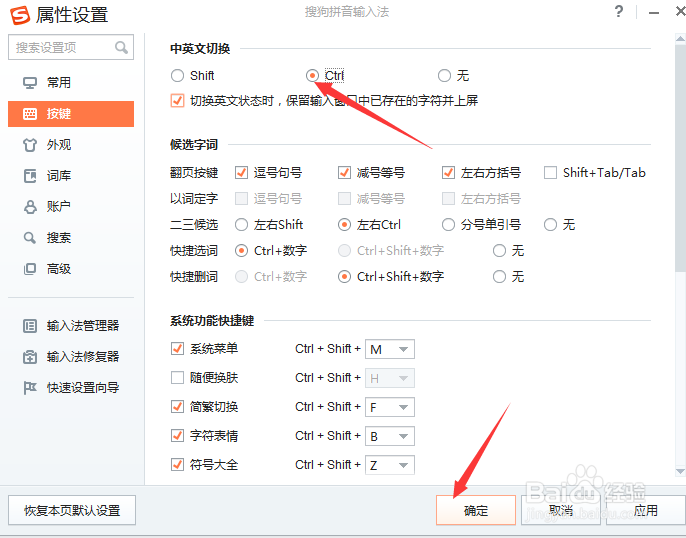
Task: Expand the 系统菜单 shortcut key dropdown
Action: [x=404, y=349]
